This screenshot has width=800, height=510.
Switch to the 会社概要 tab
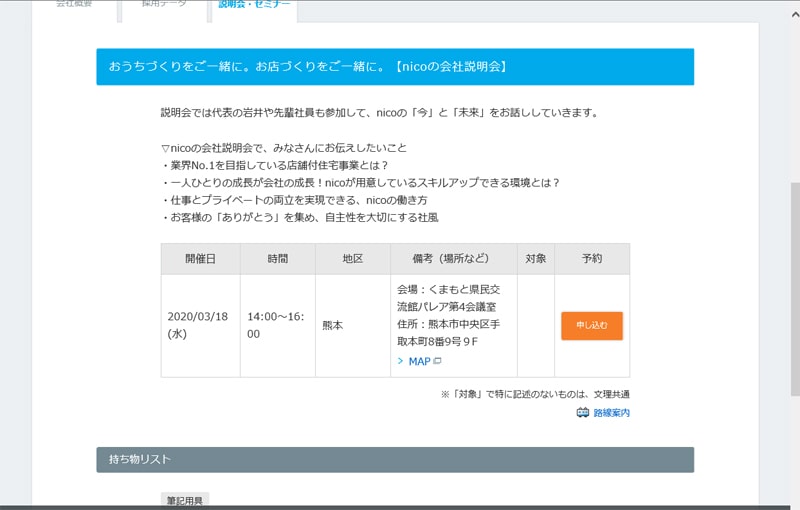pos(74,5)
